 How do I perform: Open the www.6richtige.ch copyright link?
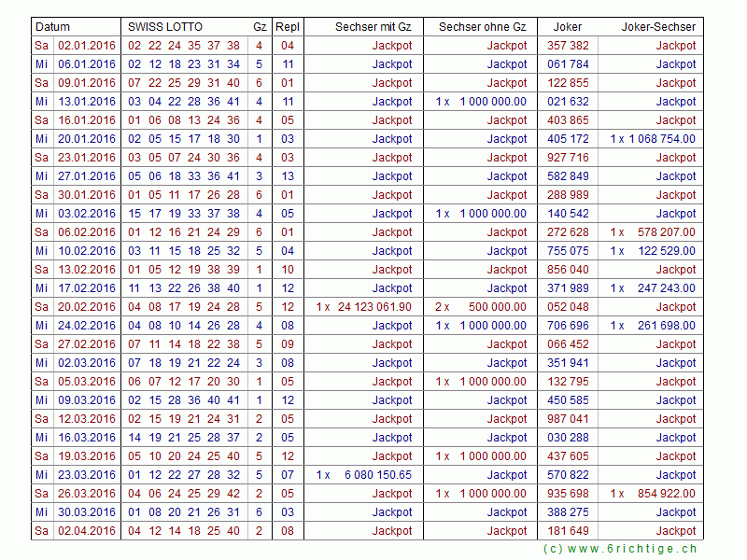click(x=620, y=550)
